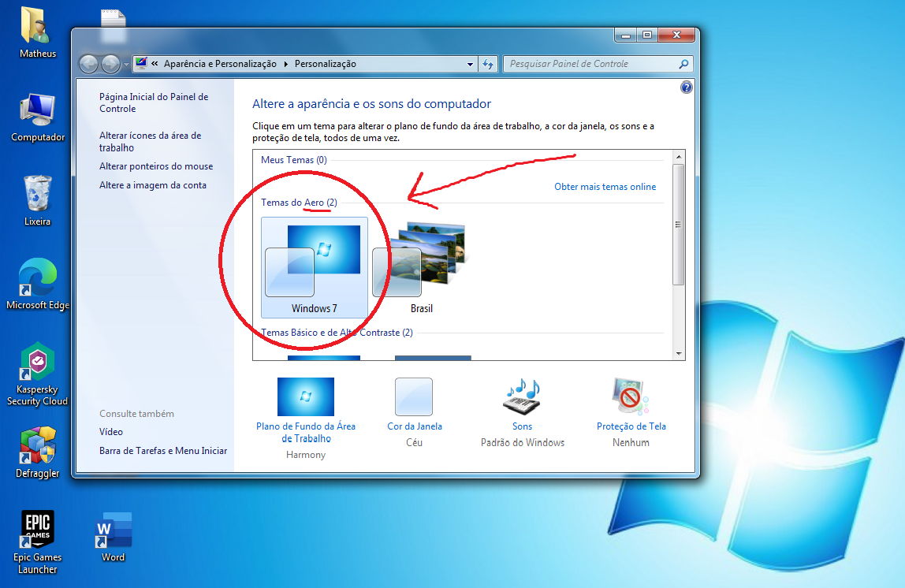Select the Brasil Aero theme
This screenshot has width=905, height=588.
(x=421, y=268)
